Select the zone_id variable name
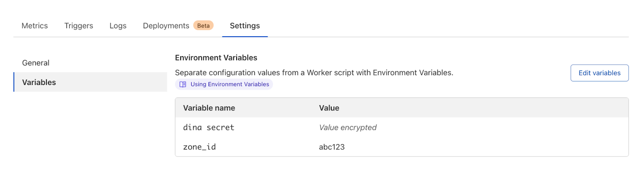Viewport: 644px width, 176px height. 200,147
